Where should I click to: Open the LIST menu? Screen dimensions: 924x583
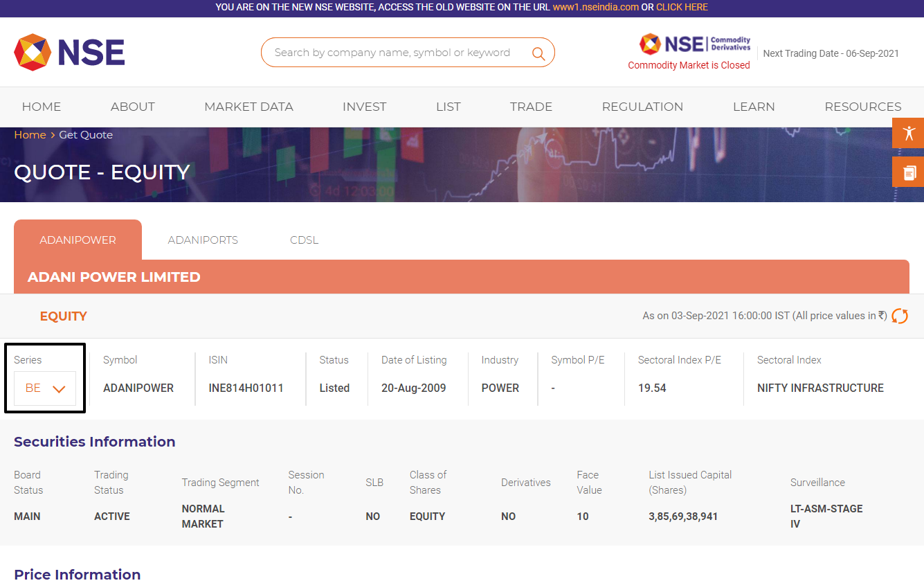point(449,107)
